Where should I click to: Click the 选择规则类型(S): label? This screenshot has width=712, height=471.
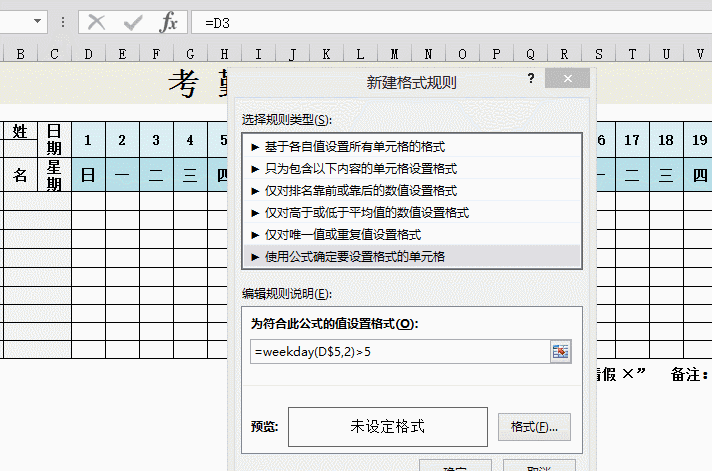(287, 120)
